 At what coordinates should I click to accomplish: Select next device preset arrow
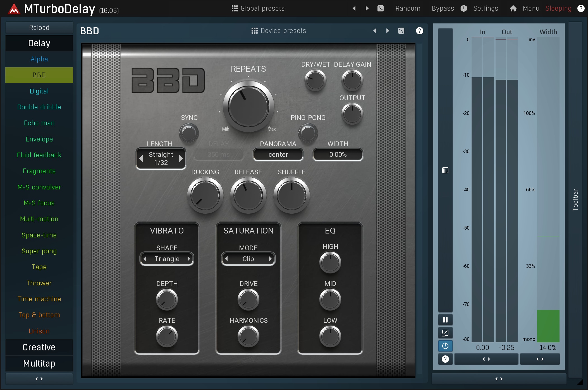[x=388, y=31]
